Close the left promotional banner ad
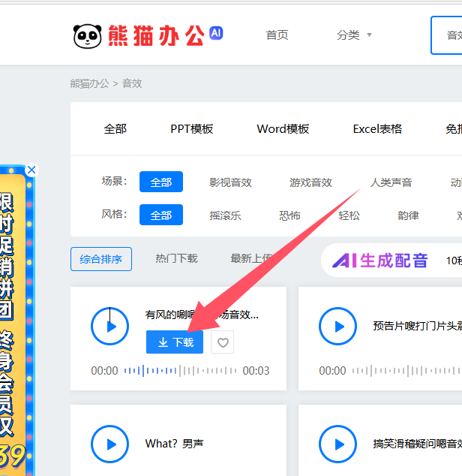The height and width of the screenshot is (476, 462). coord(31,170)
